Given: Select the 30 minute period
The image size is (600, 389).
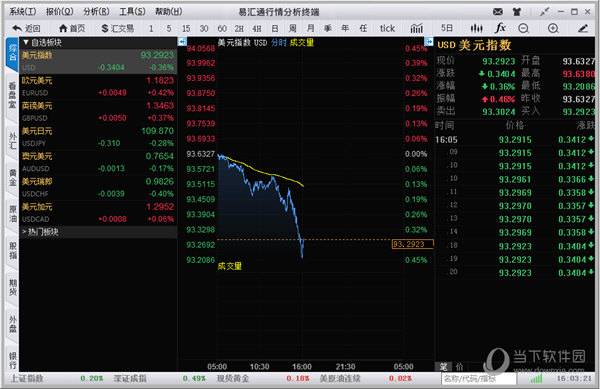Looking at the screenshot, I should (204, 29).
